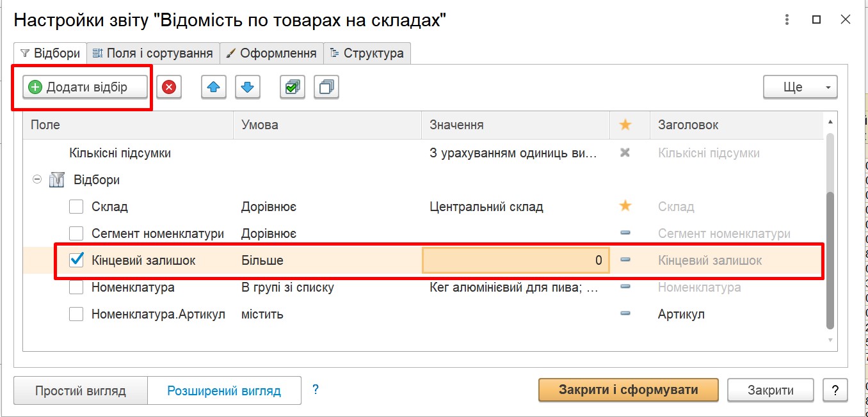Switch to the Оформлення tab

pyautogui.click(x=271, y=53)
